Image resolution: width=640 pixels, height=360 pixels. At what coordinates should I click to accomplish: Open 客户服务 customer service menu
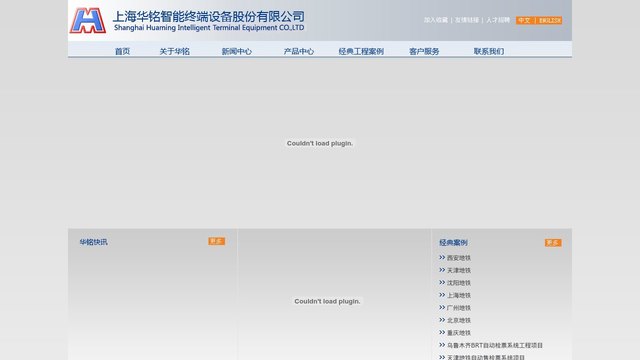tap(424, 51)
